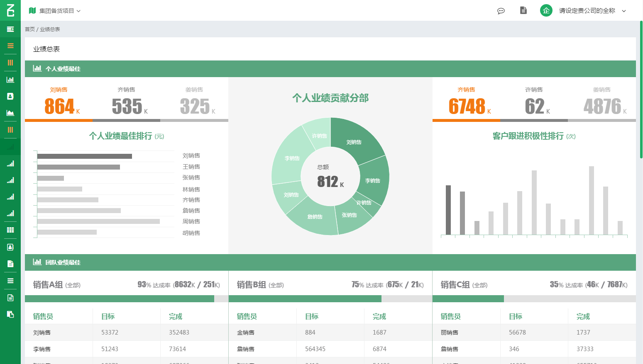The height and width of the screenshot is (364, 643).
Task: Open the area chart icon in sidebar
Action: click(10, 113)
